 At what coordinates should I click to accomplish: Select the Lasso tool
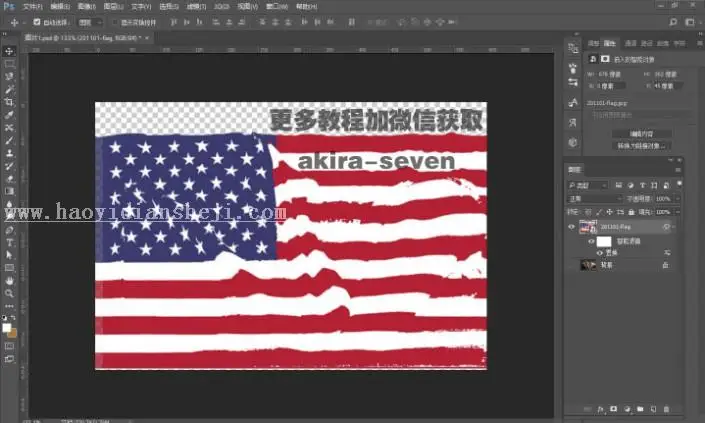(9, 77)
